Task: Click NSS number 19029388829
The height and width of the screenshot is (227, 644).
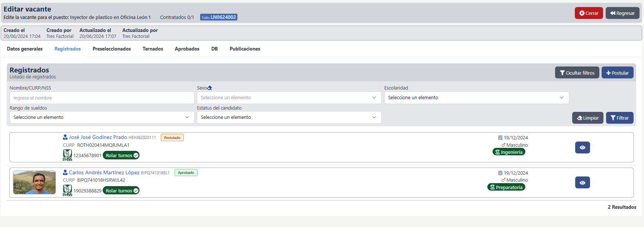Action: (x=87, y=191)
